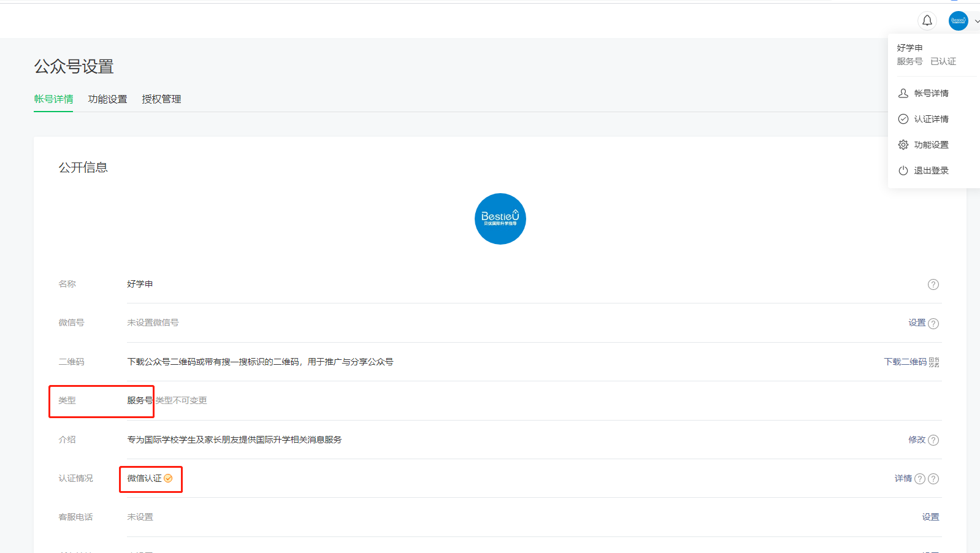The width and height of the screenshot is (980, 553).
Task: Open 认证详情 from the account menu
Action: pyautogui.click(x=931, y=119)
